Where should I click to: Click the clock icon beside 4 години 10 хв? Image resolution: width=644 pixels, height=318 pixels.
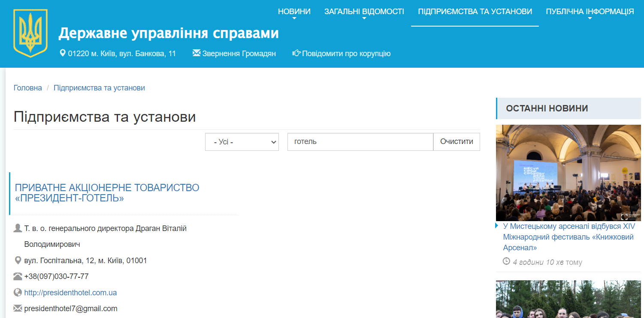506,261
